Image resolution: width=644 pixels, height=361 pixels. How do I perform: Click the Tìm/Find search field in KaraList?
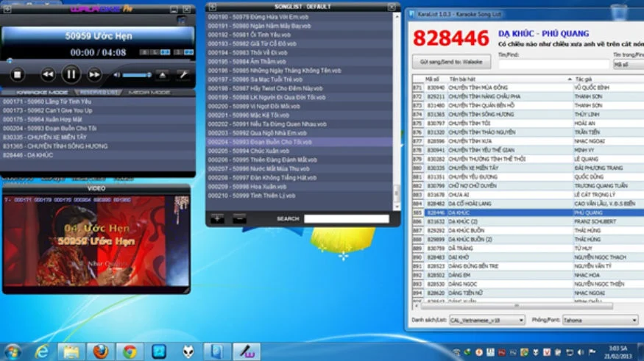(553, 65)
